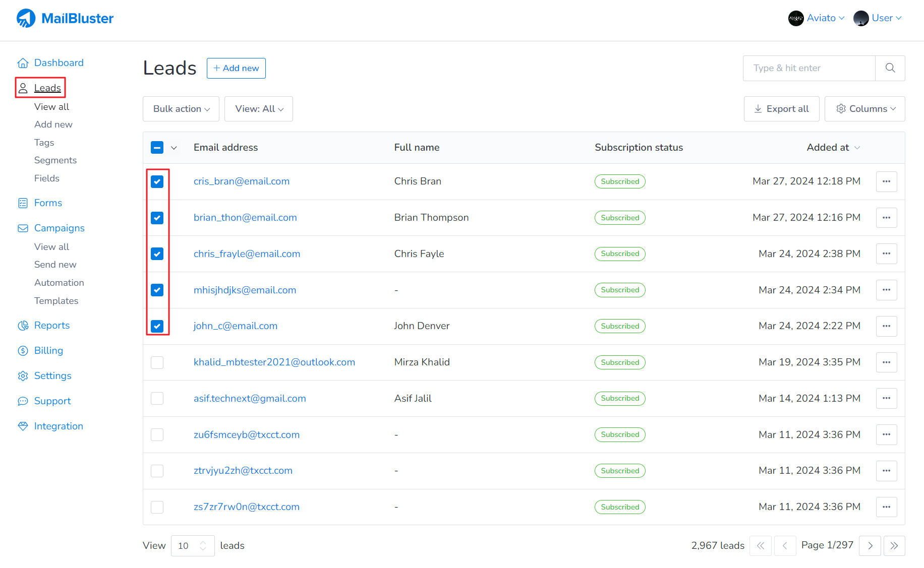Open Settings gear icon in sidebar
This screenshot has height=568, width=924.
point(23,376)
